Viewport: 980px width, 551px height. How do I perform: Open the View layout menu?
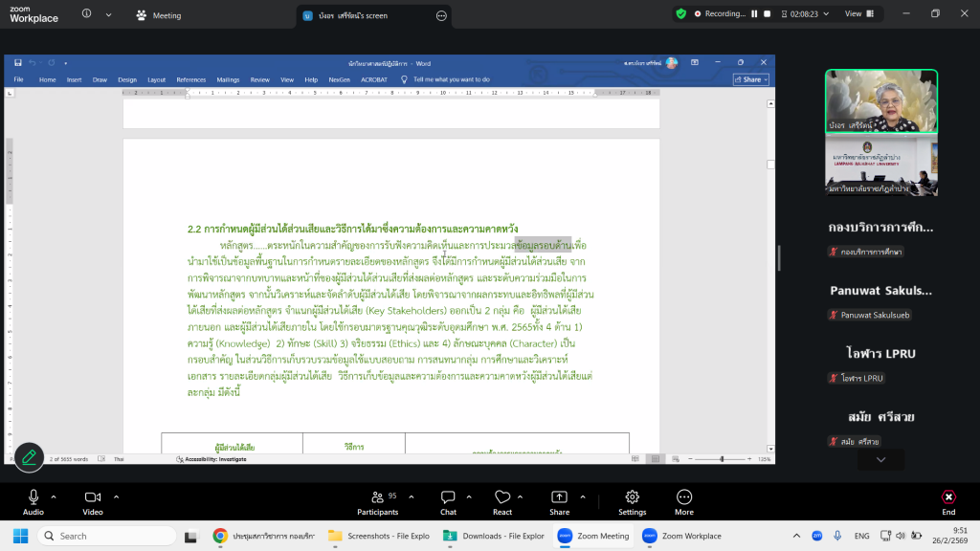(858, 14)
